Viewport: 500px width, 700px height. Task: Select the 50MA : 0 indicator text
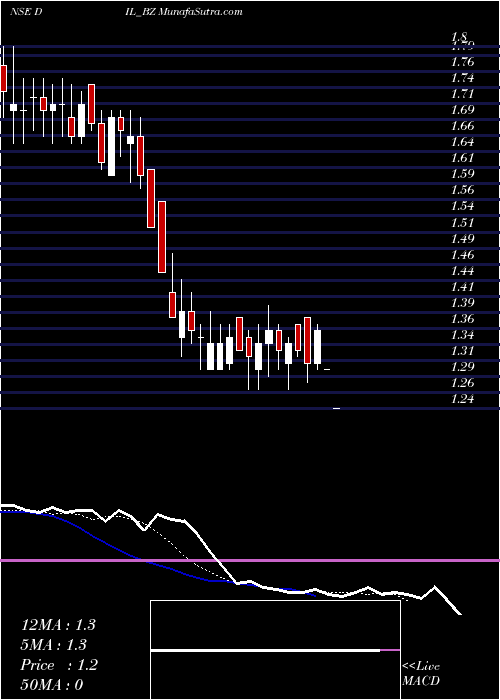point(52,685)
